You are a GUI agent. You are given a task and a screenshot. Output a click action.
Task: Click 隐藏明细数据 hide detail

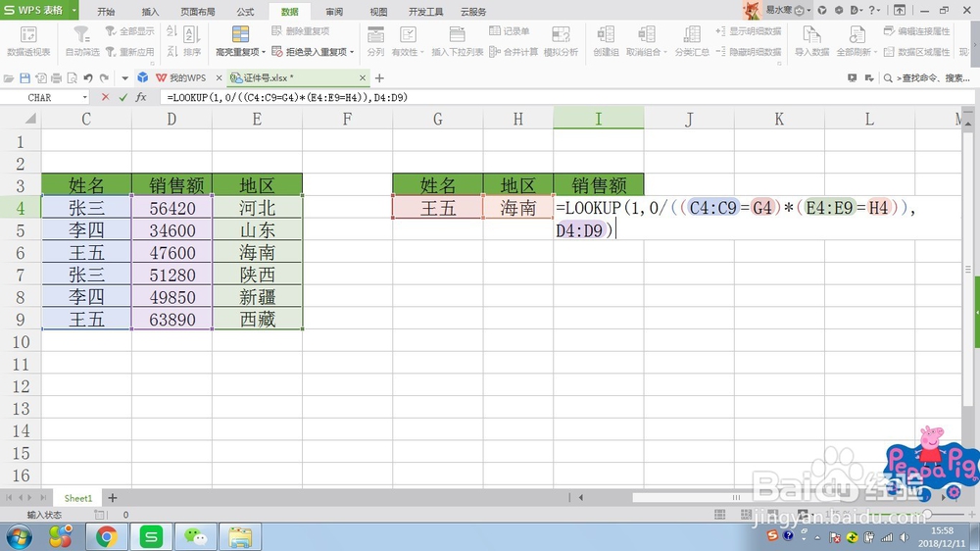point(748,52)
